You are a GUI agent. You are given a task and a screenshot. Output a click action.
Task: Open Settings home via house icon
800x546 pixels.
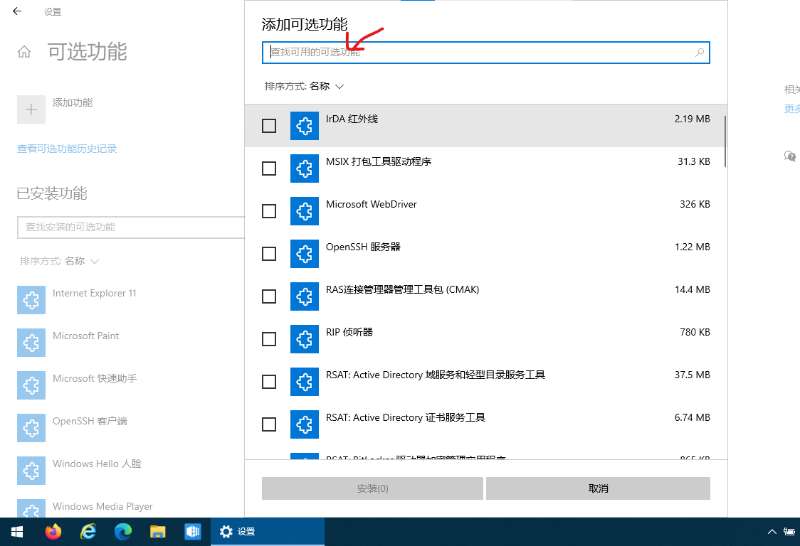pos(24,52)
